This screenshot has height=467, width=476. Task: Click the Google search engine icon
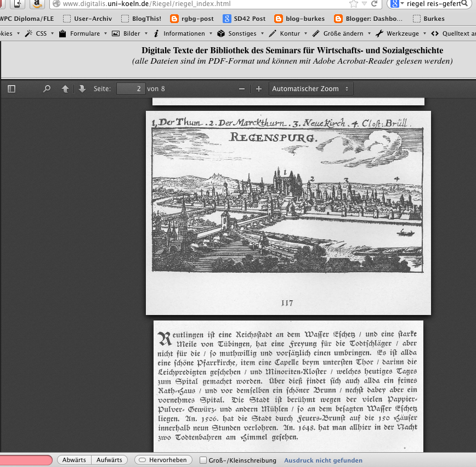(395, 4)
